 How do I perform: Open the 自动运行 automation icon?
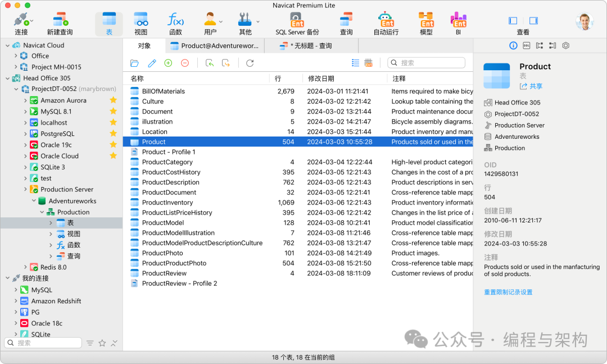386,24
